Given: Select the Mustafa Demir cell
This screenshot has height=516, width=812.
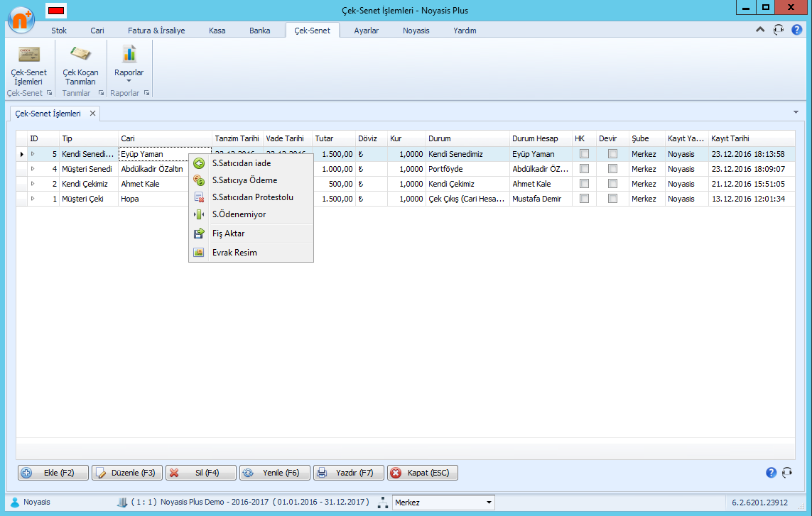Looking at the screenshot, I should point(541,199).
